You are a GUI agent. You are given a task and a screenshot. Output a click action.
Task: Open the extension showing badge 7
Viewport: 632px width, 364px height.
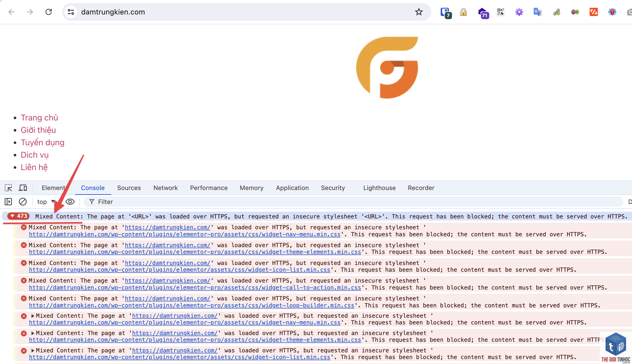click(446, 12)
